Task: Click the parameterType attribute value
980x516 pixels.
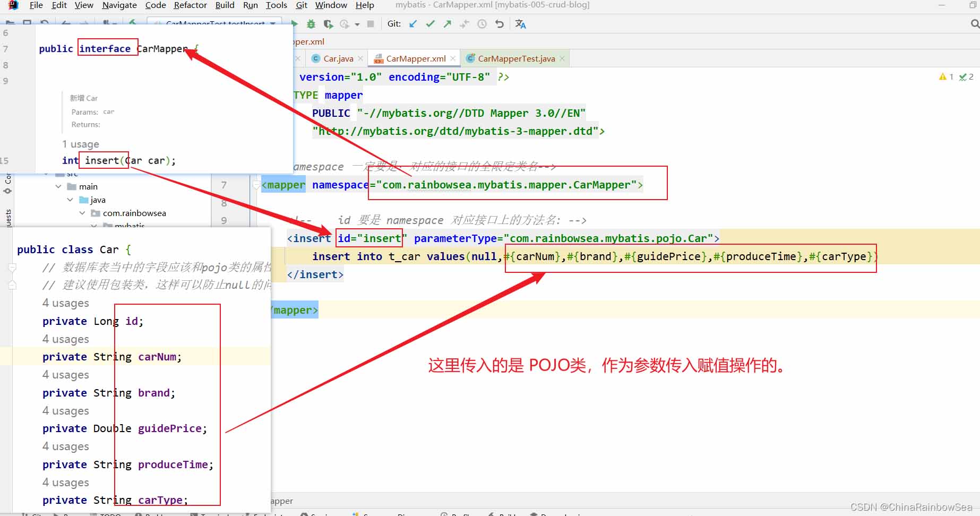Action: point(608,238)
